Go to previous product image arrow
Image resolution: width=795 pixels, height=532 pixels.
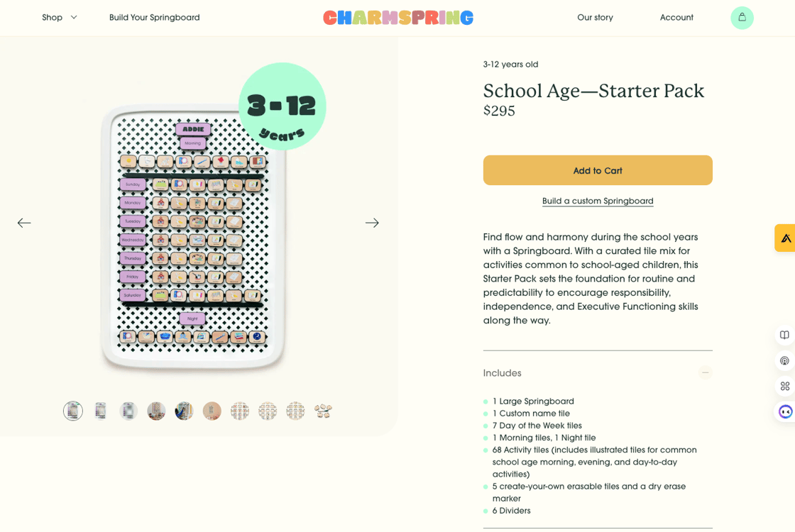(24, 223)
